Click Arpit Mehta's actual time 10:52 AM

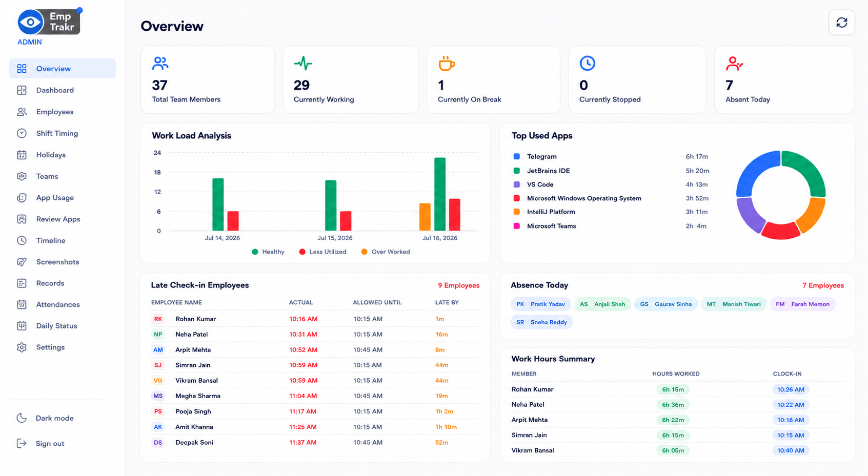(304, 350)
